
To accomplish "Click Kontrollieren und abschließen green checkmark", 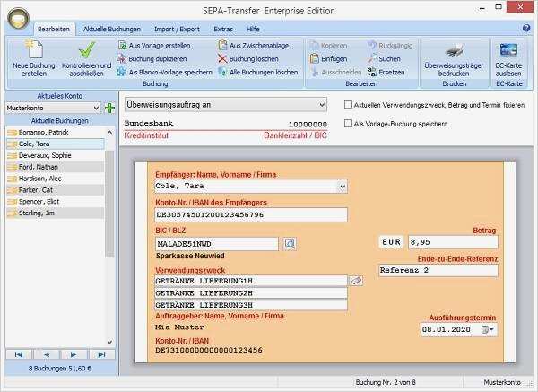I will [87, 49].
